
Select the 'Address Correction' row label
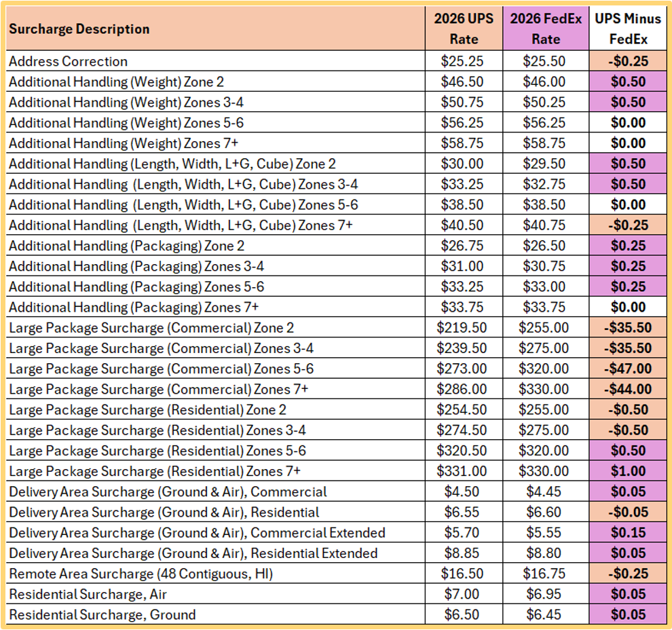(x=216, y=61)
